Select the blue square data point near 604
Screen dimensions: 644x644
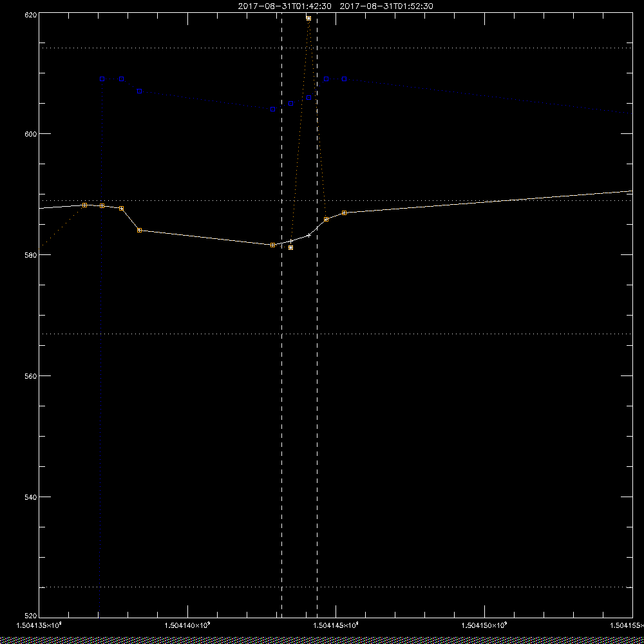click(272, 109)
